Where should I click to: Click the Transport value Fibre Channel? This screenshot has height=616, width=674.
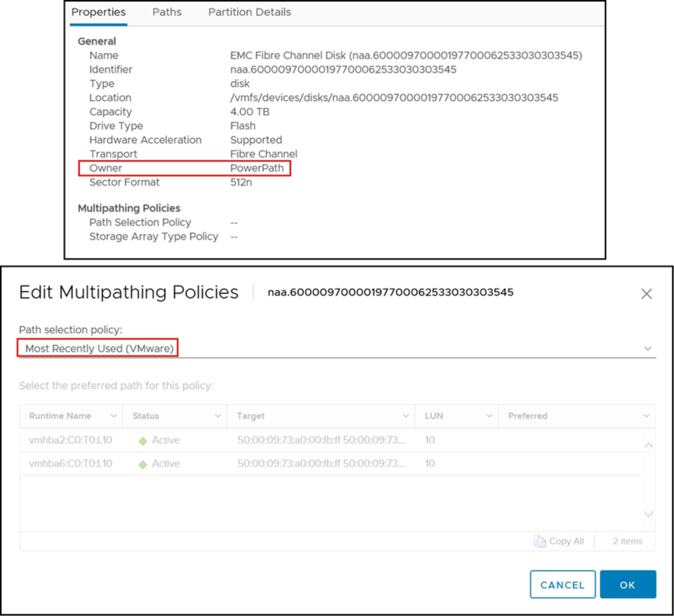[x=264, y=154]
